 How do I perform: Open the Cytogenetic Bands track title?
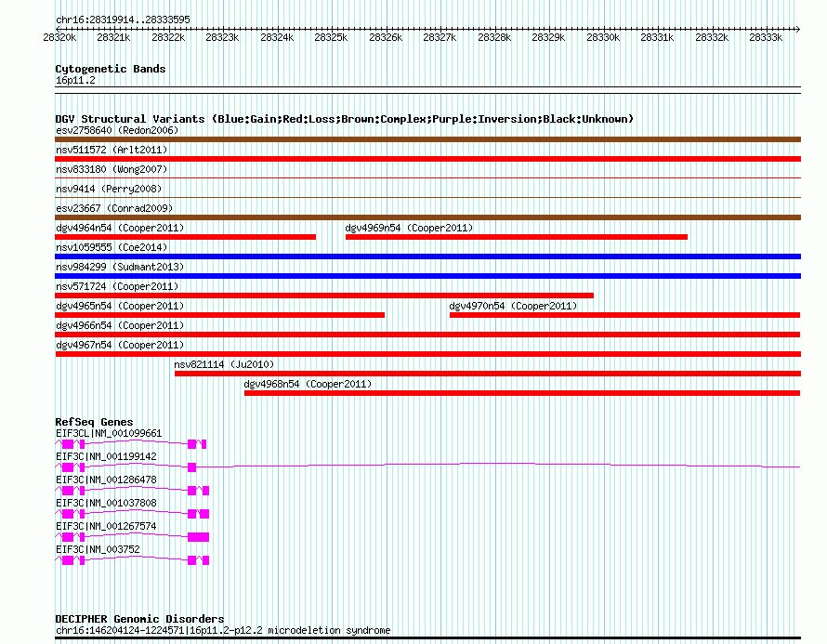click(x=111, y=69)
